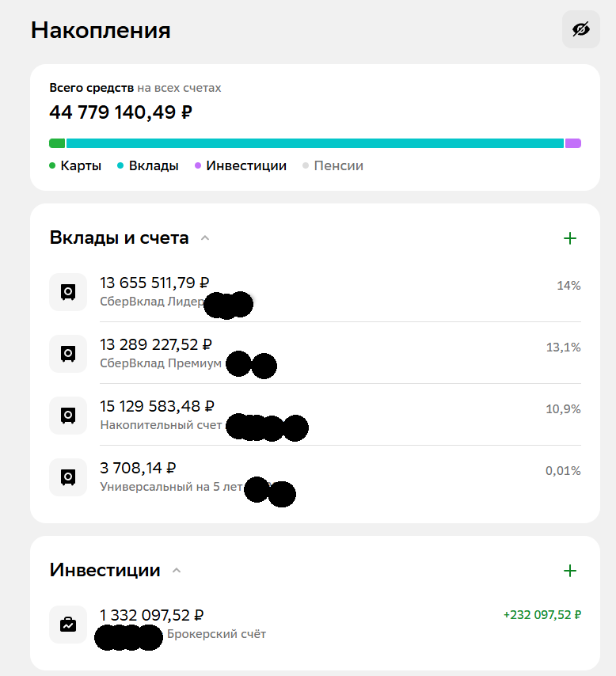
Task: Click the teal deposits segment of bar
Action: tap(314, 143)
